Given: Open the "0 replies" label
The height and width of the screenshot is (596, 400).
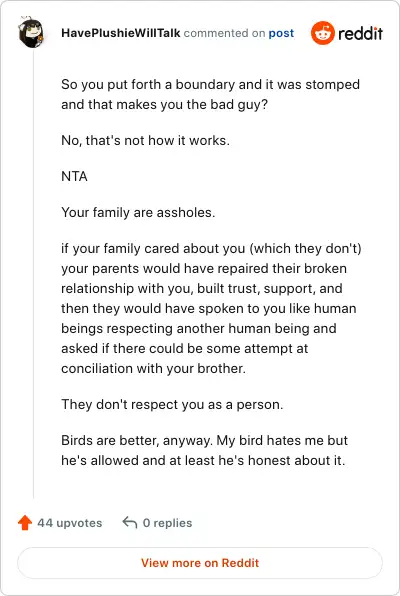Looking at the screenshot, I should pyautogui.click(x=167, y=523).
